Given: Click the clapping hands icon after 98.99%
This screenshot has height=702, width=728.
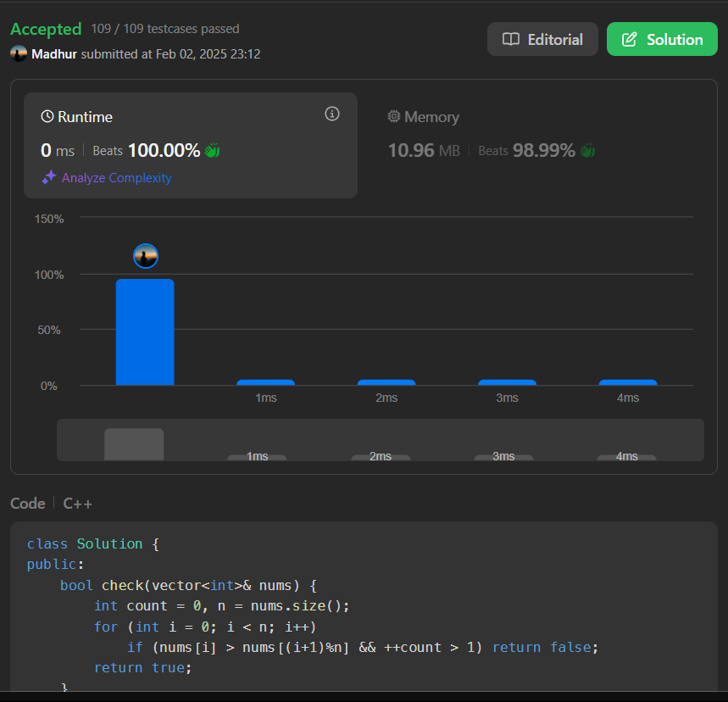Looking at the screenshot, I should click(587, 151).
